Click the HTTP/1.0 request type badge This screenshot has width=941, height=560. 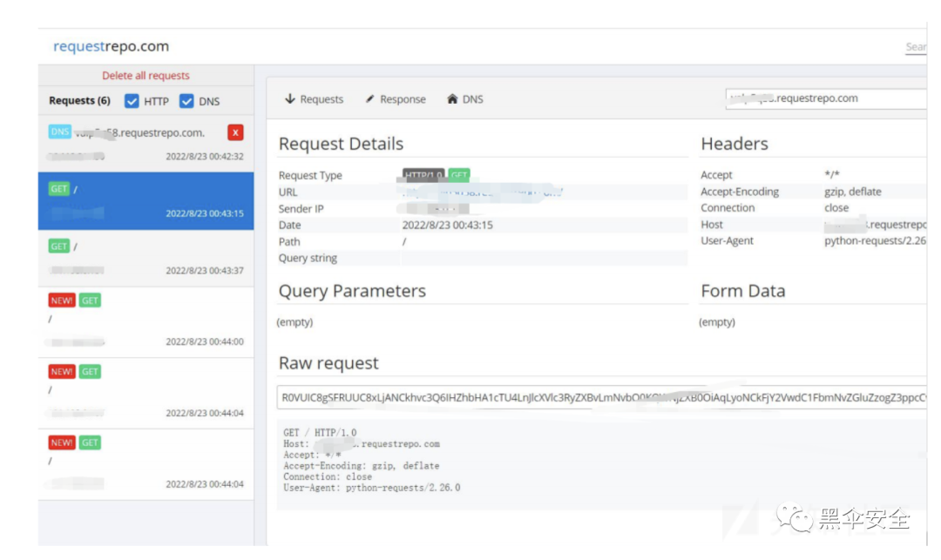coord(423,175)
